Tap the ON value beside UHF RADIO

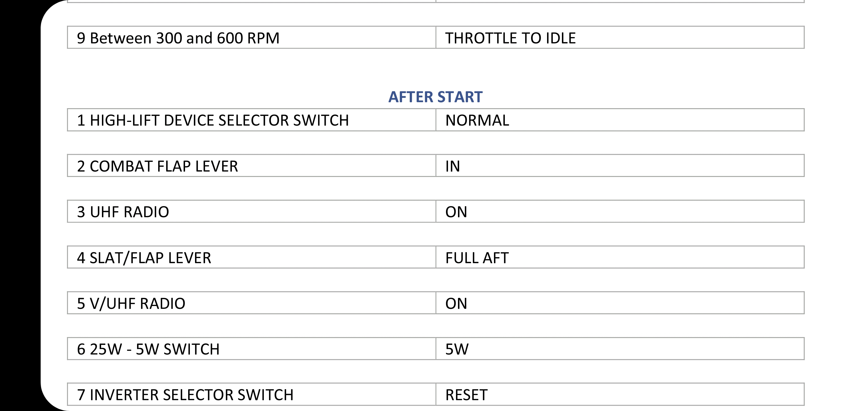point(620,211)
